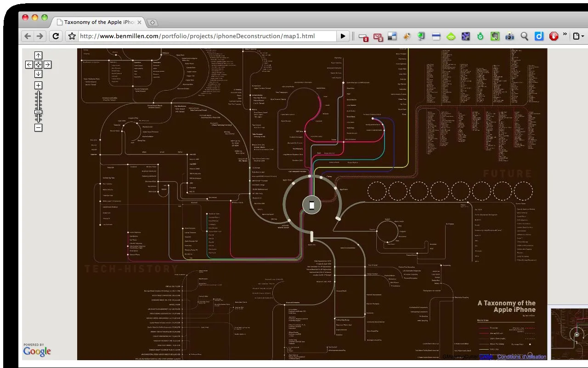This screenshot has width=588, height=368.
Task: Click the FUTURE section heading
Action: (507, 174)
